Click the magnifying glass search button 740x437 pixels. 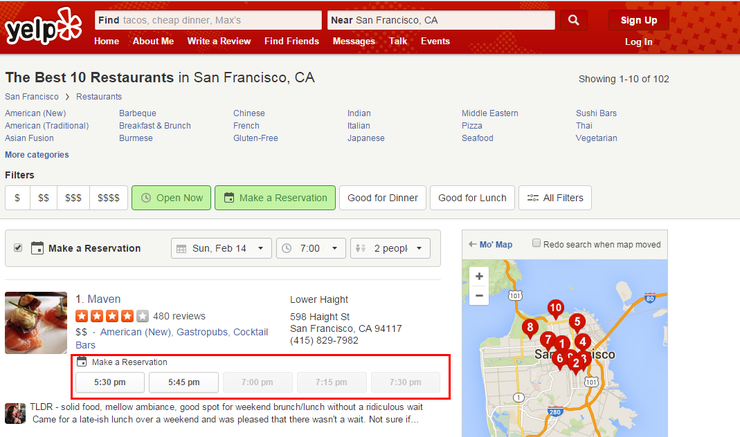coord(573,20)
